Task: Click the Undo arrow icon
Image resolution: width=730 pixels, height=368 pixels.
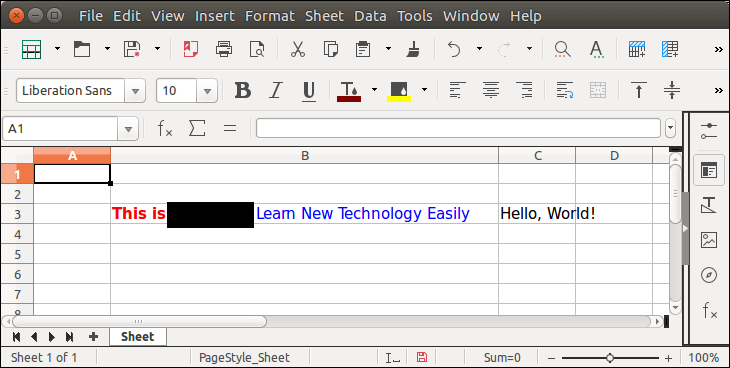Action: [454, 49]
